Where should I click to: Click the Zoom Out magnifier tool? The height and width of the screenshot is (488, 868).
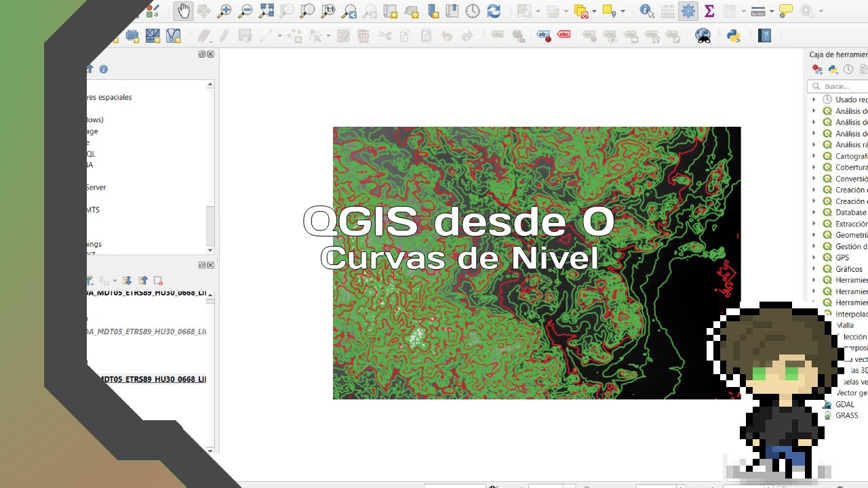245,11
